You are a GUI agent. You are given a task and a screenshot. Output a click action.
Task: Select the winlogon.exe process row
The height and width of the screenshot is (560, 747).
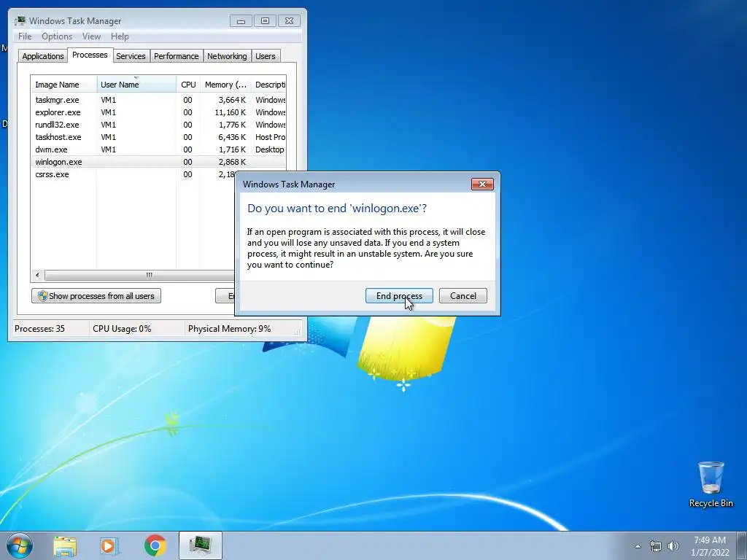tap(158, 162)
